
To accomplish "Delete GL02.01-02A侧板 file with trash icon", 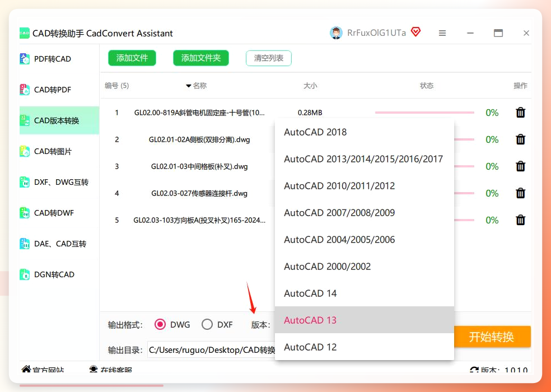I will 520,139.
